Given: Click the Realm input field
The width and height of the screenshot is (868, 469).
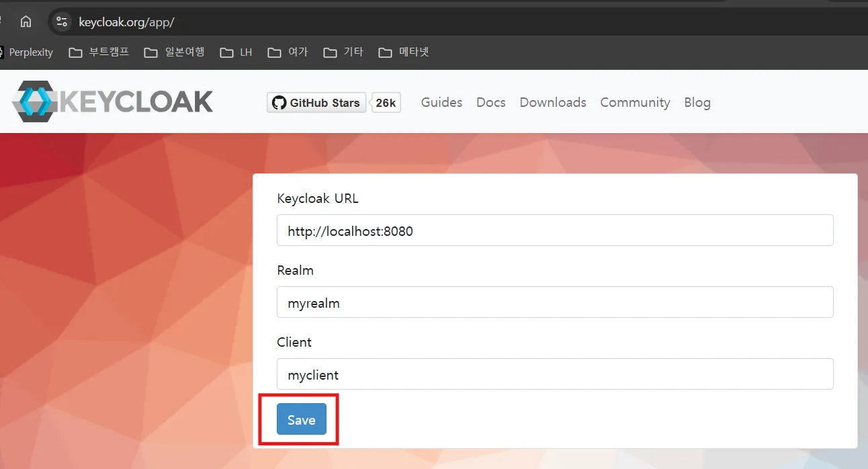Looking at the screenshot, I should (x=555, y=302).
